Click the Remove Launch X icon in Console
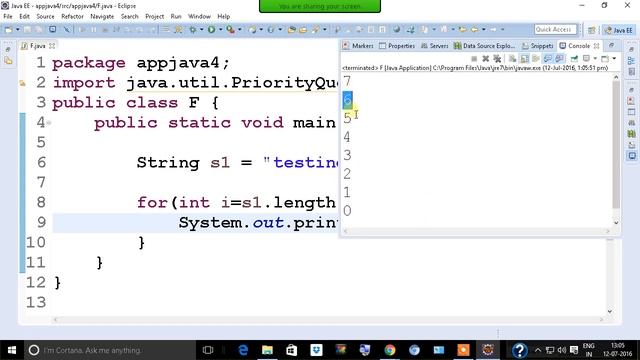This screenshot has width=640, height=360. pyautogui.click(x=486, y=59)
